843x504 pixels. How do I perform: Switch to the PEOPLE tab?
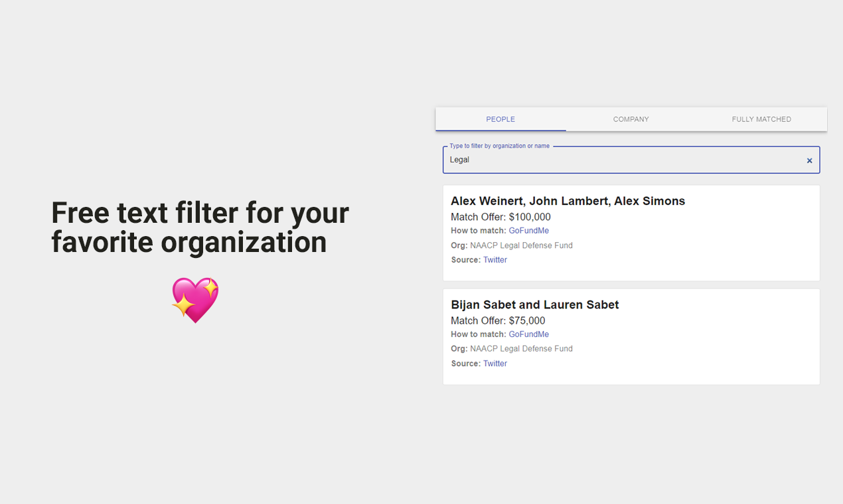coord(500,119)
